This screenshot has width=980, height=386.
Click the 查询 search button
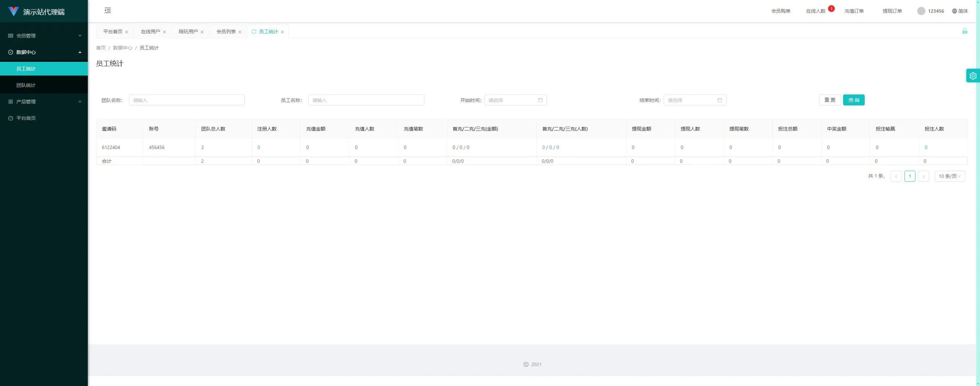point(854,100)
